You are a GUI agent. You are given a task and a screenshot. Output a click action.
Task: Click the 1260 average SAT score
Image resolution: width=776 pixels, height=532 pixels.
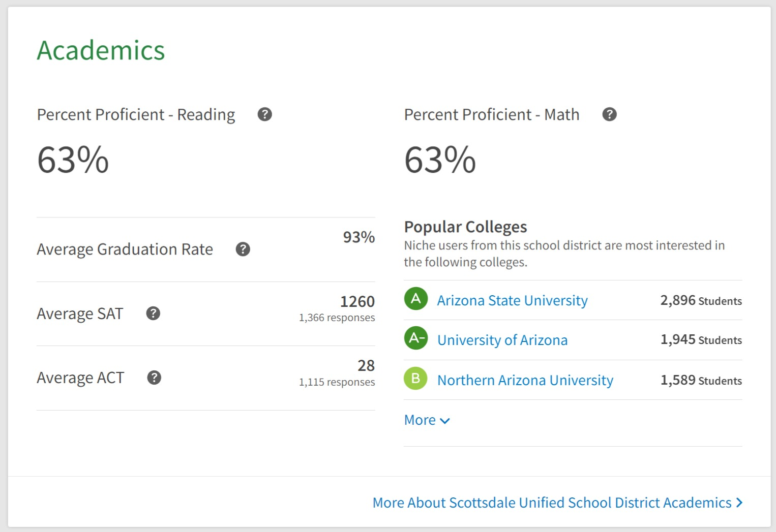357,301
